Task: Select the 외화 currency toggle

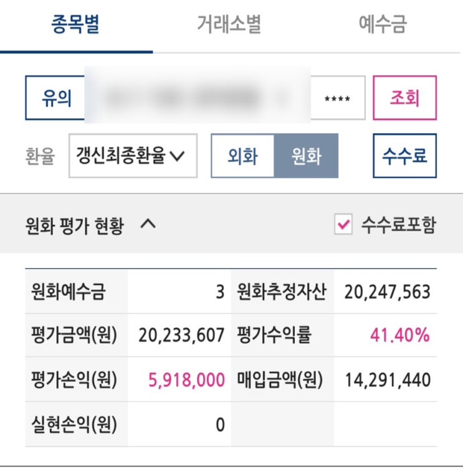Action: coord(243,156)
